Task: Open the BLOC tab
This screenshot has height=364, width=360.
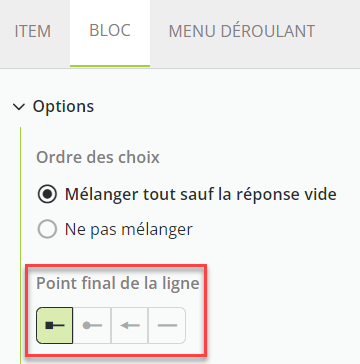Action: (x=110, y=31)
